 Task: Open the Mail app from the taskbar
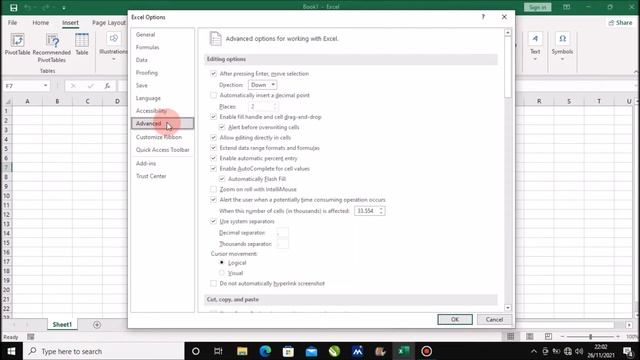click(311, 351)
